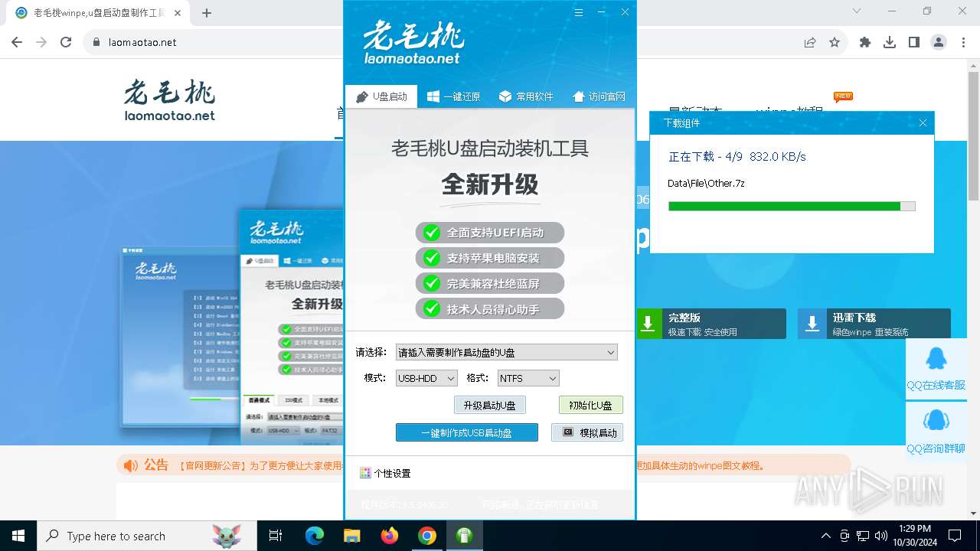
Task: Show hidden system tray icons
Action: coord(825,536)
